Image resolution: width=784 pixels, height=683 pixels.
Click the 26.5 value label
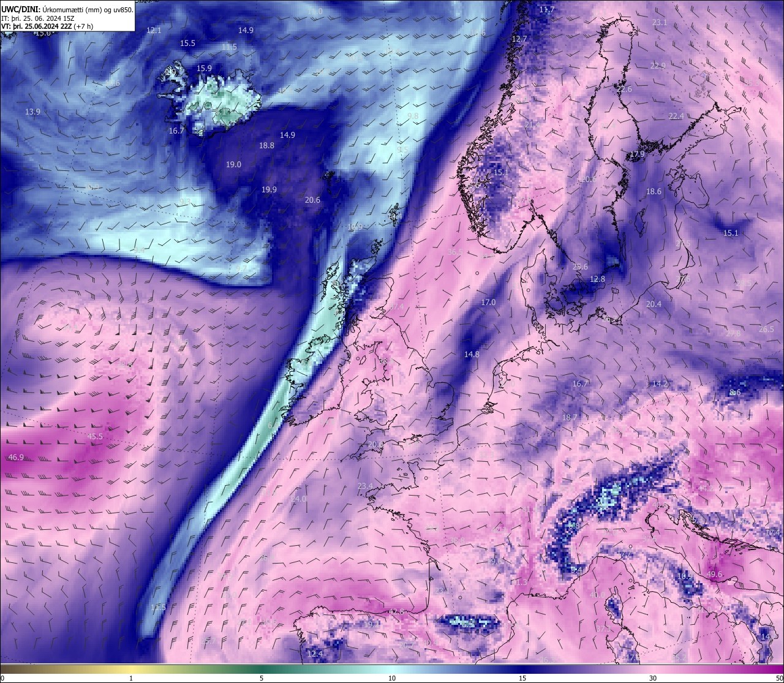pyautogui.click(x=766, y=329)
